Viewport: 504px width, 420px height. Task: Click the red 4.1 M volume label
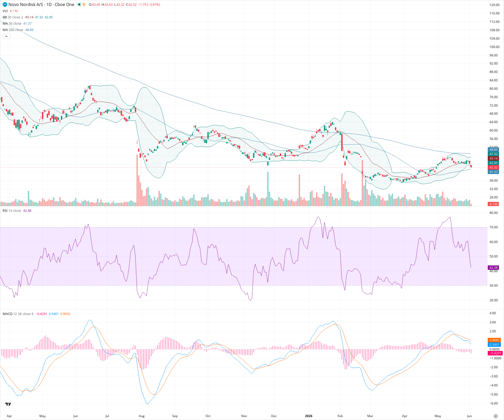coord(493,204)
